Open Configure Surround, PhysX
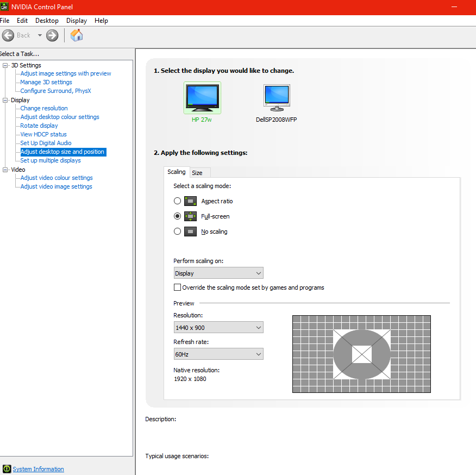 coord(55,91)
